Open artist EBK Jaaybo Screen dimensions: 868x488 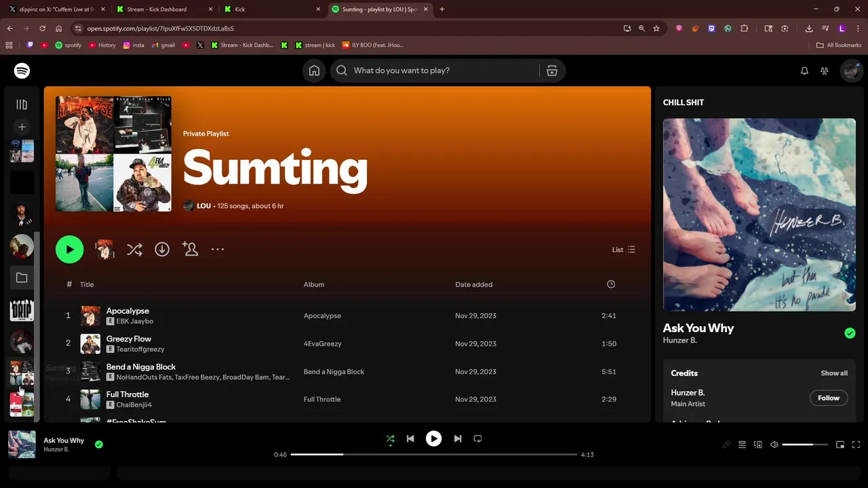point(135,321)
